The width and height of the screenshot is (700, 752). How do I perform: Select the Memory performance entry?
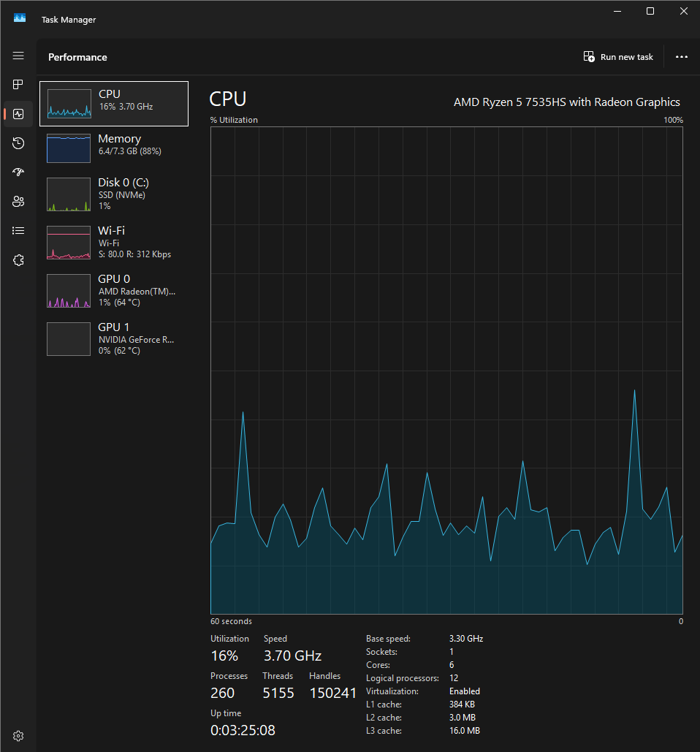point(114,148)
